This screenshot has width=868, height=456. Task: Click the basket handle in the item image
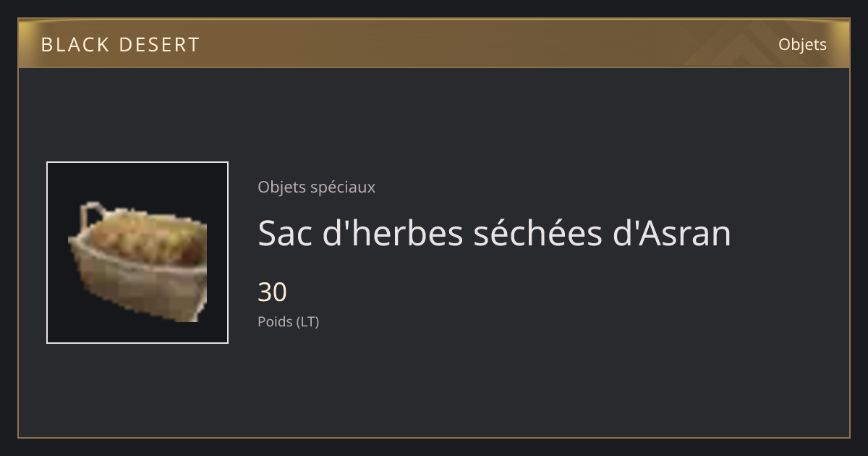point(93,216)
